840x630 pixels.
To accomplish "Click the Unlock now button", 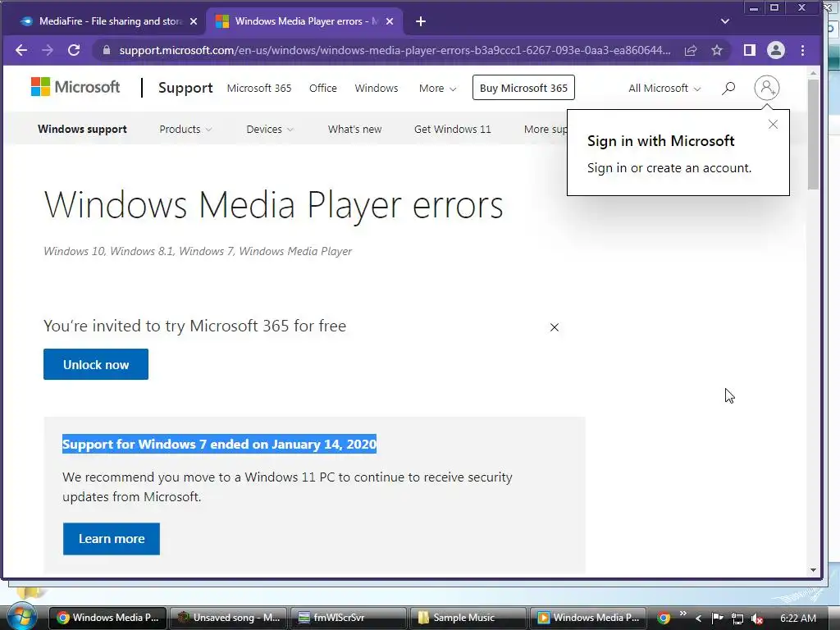I will [x=96, y=364].
